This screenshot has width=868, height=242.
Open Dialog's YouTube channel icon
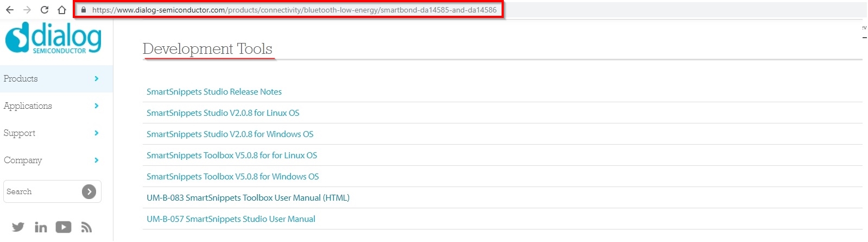click(64, 227)
